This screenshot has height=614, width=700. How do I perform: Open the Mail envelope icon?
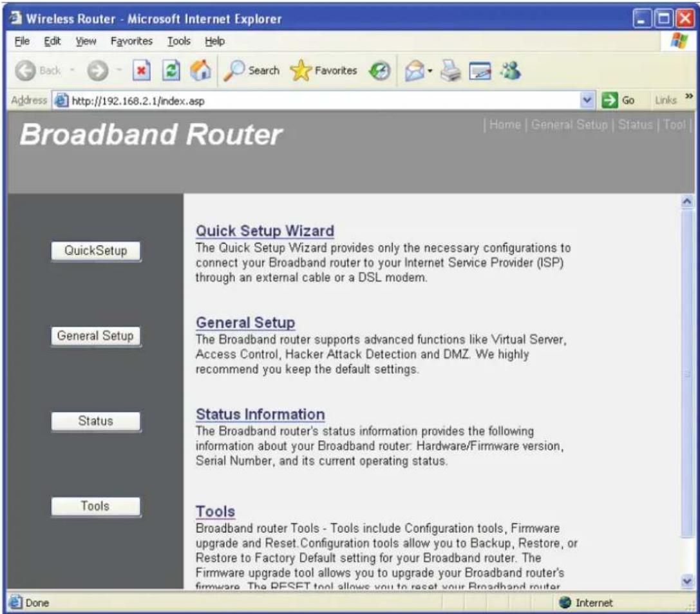(414, 71)
